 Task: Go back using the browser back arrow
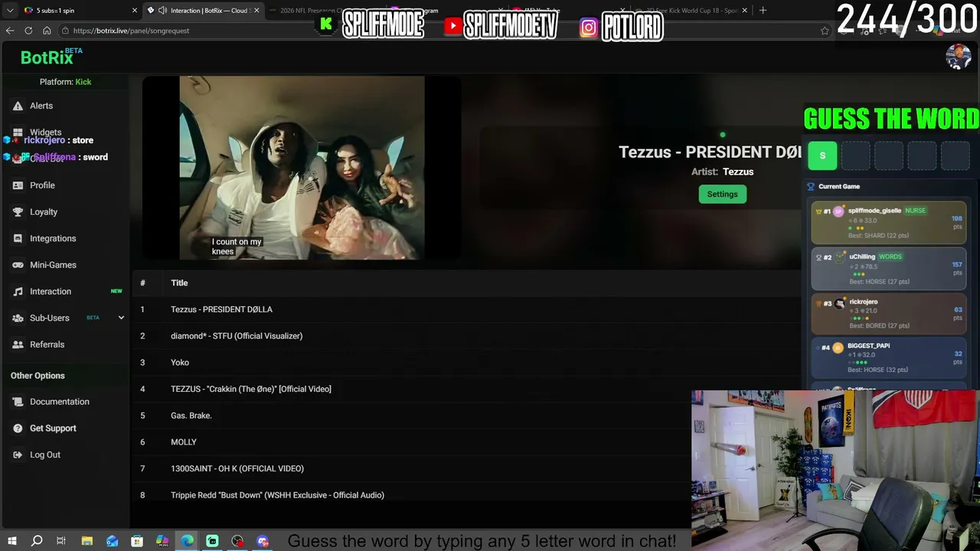coord(10,31)
